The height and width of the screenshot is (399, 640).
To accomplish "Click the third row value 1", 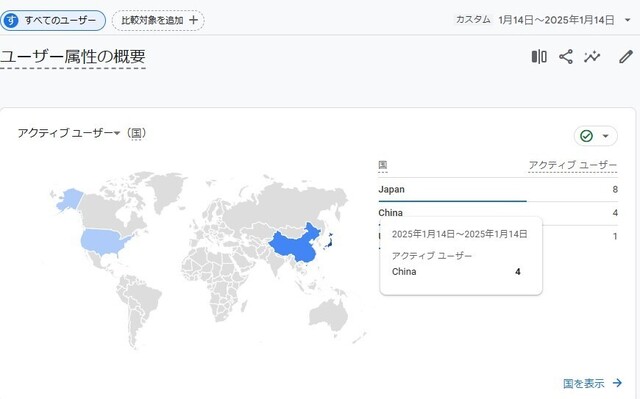I will [615, 236].
